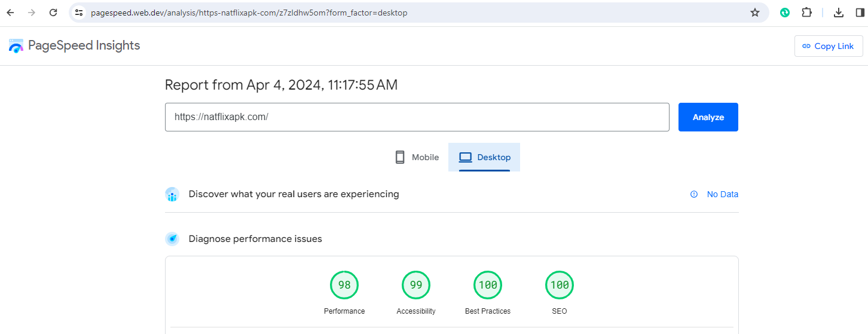Screen dimensions: 868x334
Task: Click the browser back arrow
Action: click(x=10, y=13)
